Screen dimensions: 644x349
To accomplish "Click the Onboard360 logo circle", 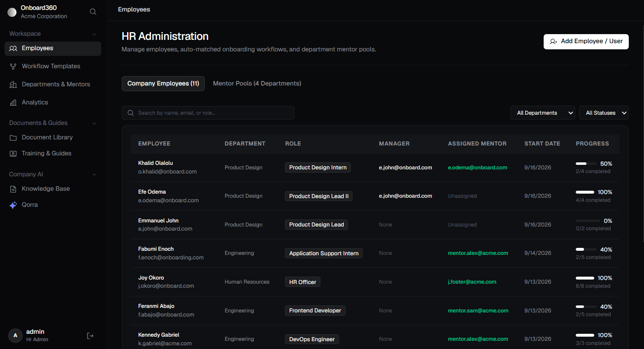I will click(12, 12).
